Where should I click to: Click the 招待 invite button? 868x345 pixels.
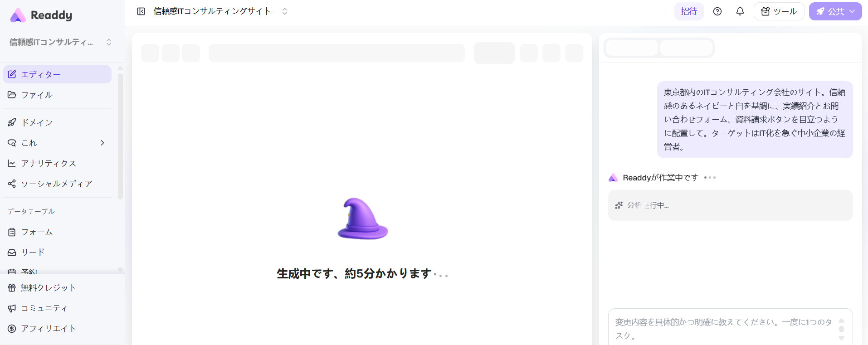(689, 11)
